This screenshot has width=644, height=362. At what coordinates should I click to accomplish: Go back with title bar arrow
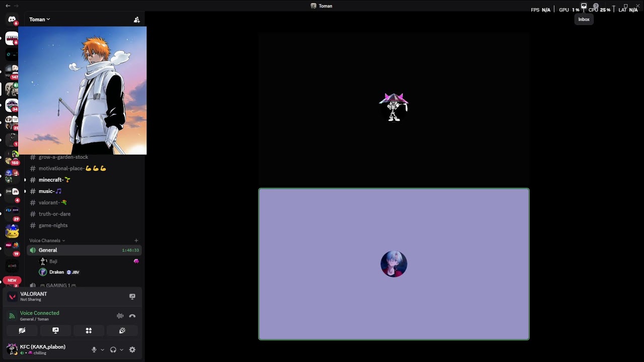coord(8,6)
